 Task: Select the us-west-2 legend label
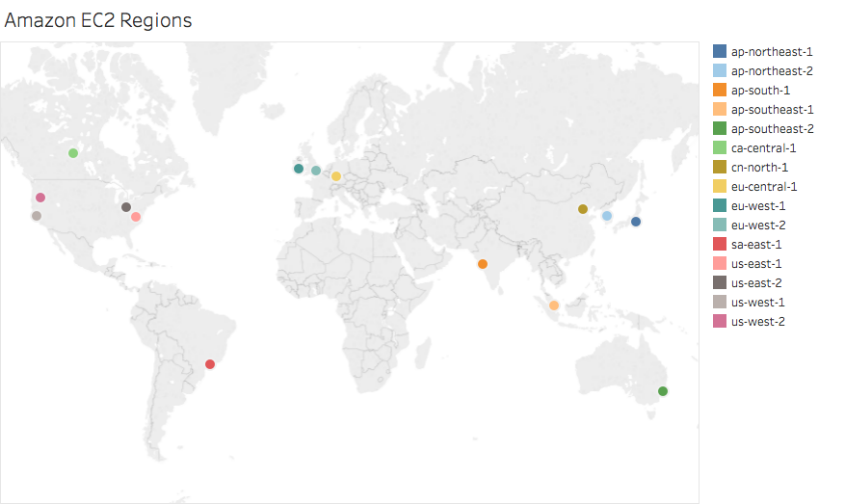(757, 322)
